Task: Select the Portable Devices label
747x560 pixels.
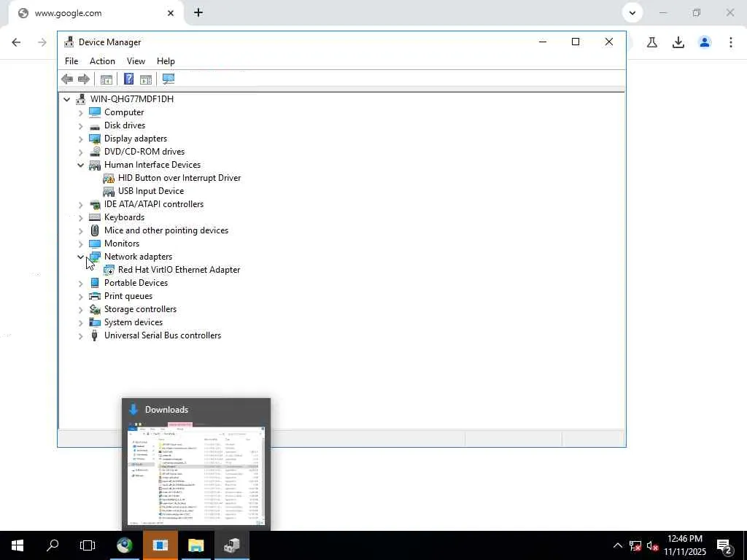Action: point(136,283)
